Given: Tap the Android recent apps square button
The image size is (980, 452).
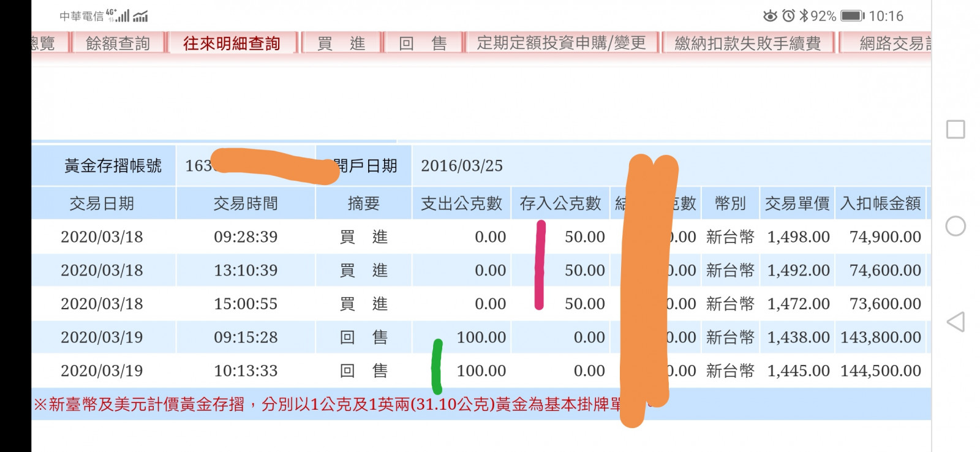Looking at the screenshot, I should tap(956, 129).
